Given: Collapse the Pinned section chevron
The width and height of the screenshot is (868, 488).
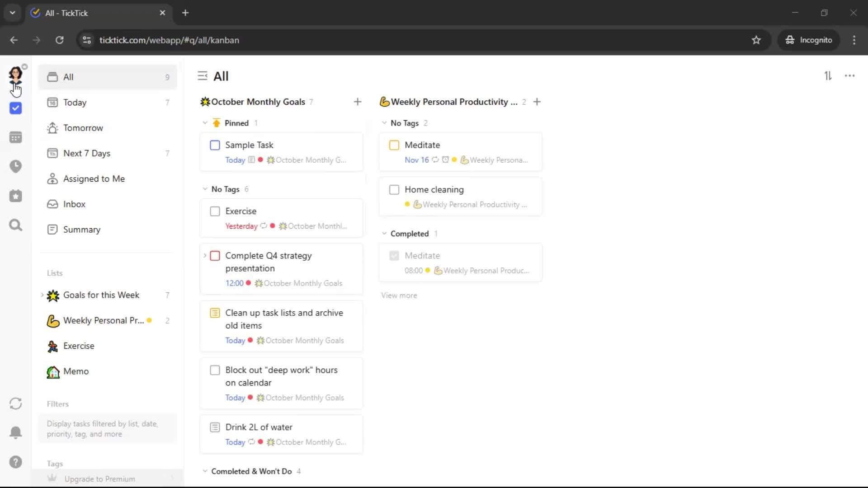Looking at the screenshot, I should 205,123.
